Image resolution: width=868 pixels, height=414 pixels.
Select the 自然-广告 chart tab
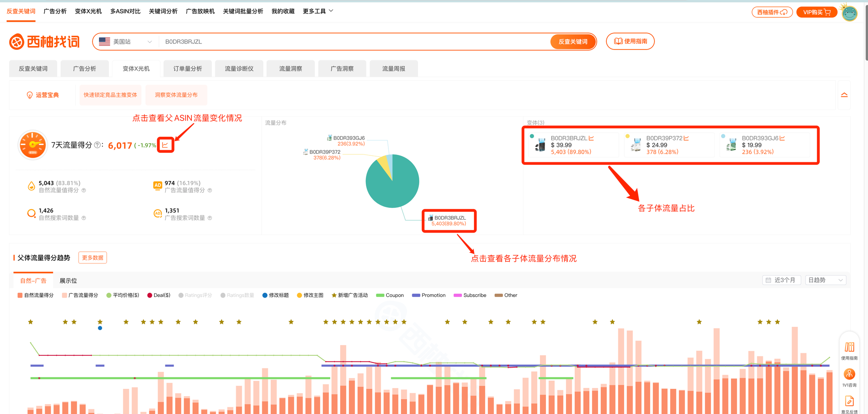(x=33, y=281)
